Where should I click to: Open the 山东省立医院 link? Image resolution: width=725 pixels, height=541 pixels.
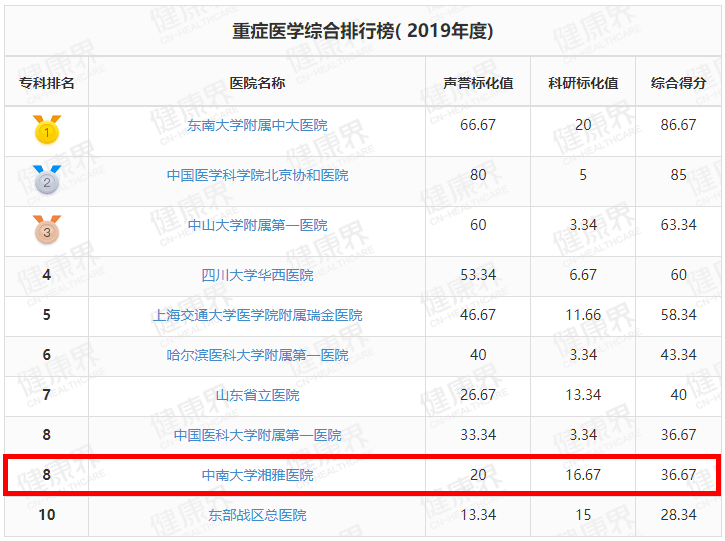[x=257, y=395]
